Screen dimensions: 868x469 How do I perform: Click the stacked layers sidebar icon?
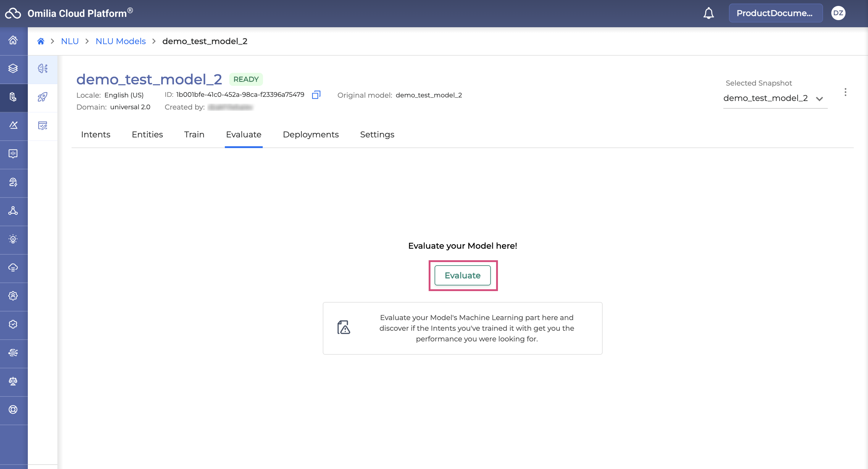click(13, 68)
